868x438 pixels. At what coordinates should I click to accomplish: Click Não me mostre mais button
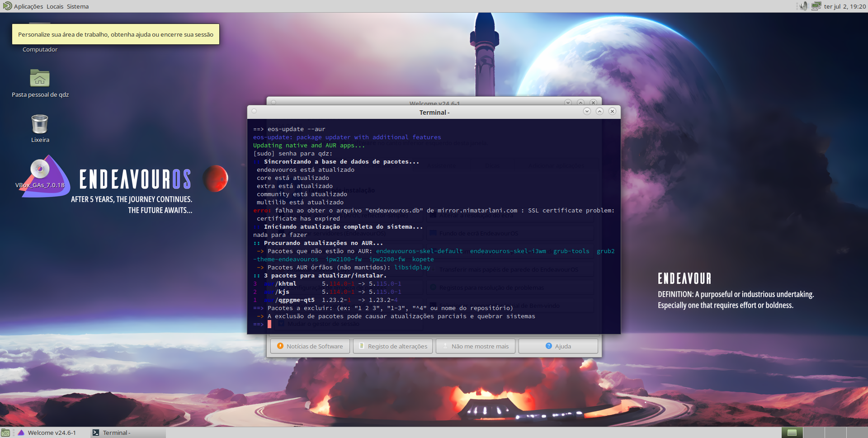click(476, 346)
